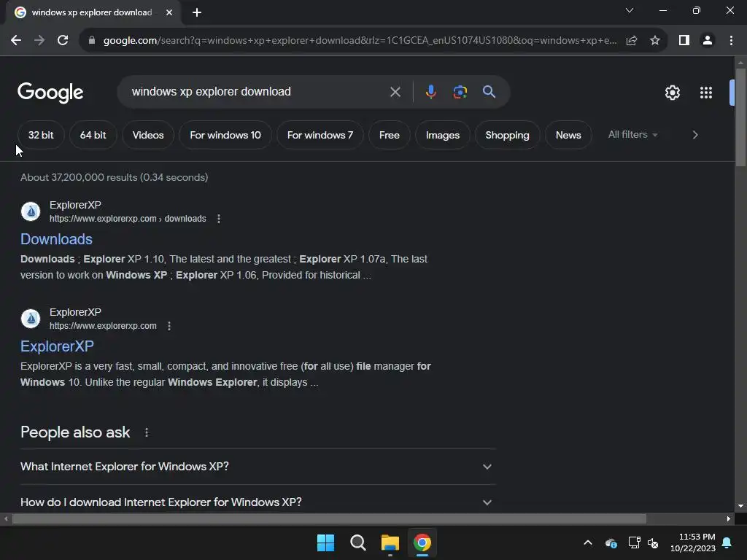Open Chrome side panel
This screenshot has height=560, width=747.
coord(684,41)
